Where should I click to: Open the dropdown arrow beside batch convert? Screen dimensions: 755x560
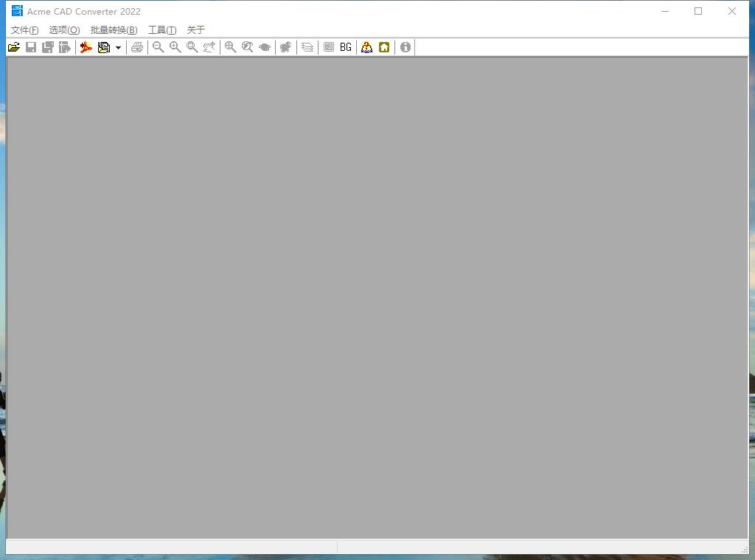point(118,48)
